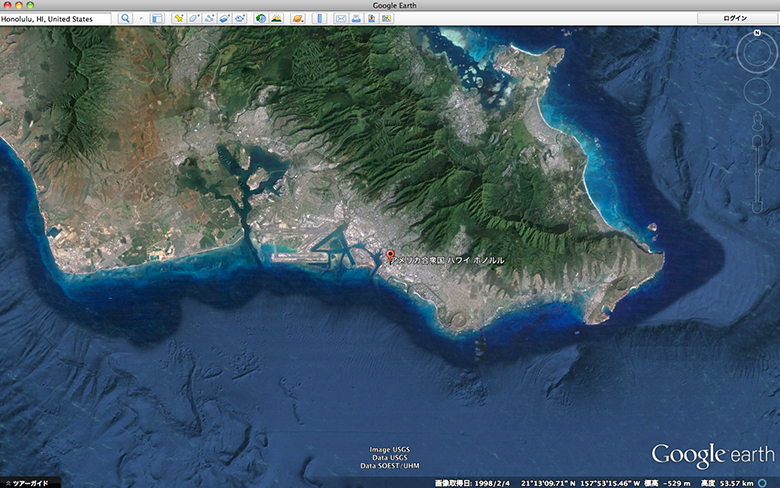Select the add path tool
Screen dimensions: 780x488
[x=210, y=19]
